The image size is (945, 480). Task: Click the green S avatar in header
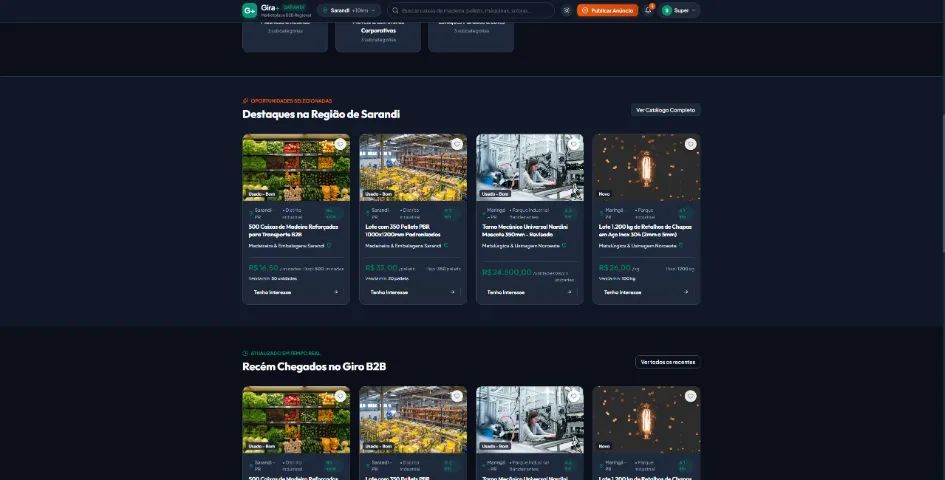[x=667, y=10]
